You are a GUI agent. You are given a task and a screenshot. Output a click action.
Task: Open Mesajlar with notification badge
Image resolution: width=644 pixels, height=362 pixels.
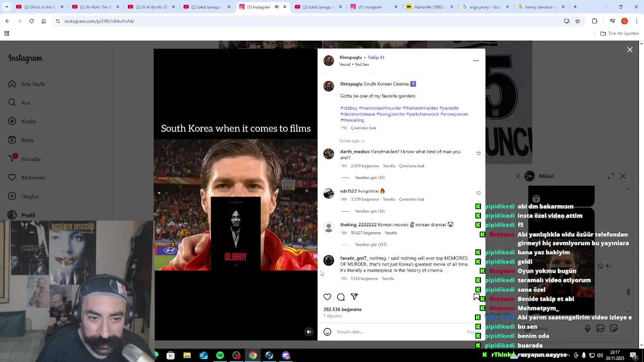click(x=25, y=159)
